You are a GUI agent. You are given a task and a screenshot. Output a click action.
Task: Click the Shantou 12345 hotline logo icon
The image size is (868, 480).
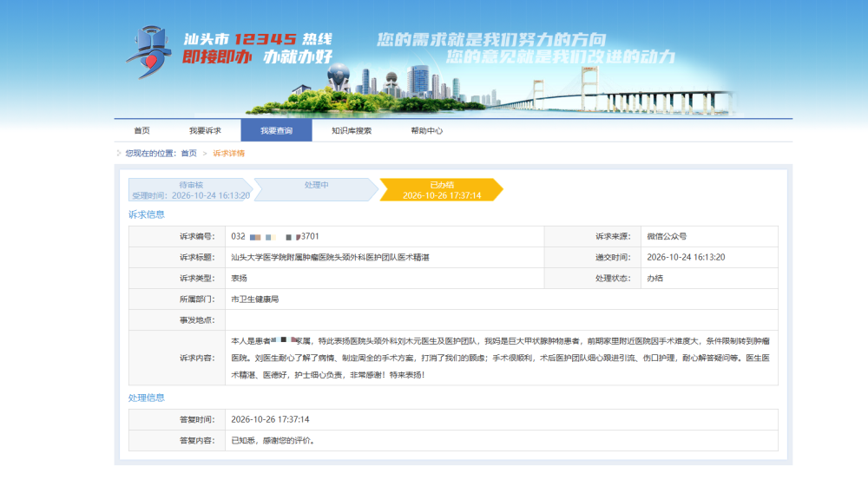click(x=148, y=52)
